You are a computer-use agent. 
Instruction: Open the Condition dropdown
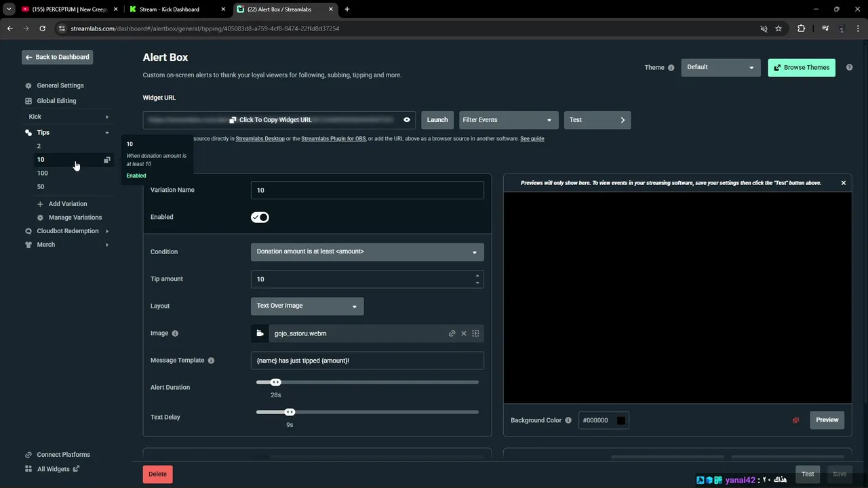click(367, 251)
